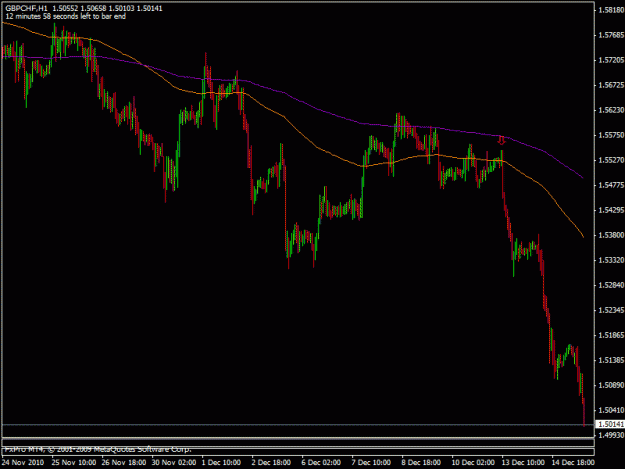Screen dimensions: 625x469
Task: Click the '1 Dec 10:00' time axis label
Action: (x=221, y=462)
